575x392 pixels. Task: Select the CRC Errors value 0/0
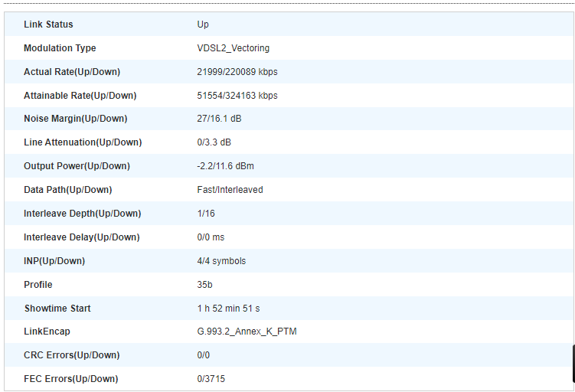point(204,355)
